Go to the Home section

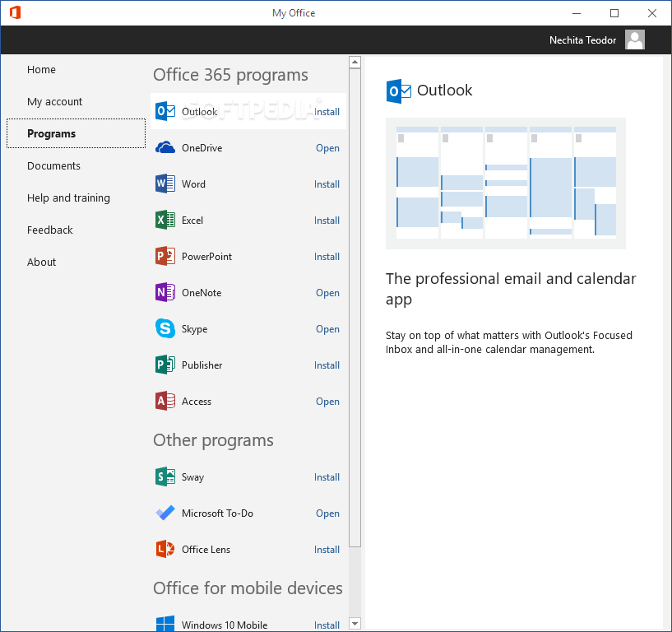[x=41, y=69]
